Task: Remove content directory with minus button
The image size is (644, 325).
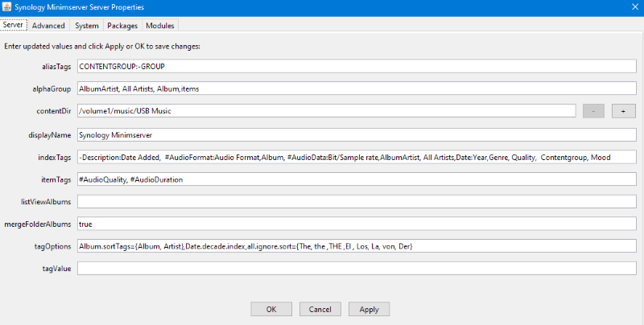Action: pos(593,111)
